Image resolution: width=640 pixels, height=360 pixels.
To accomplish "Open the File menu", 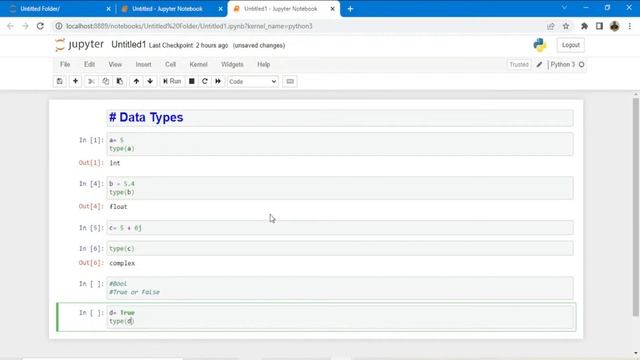I will [65, 64].
